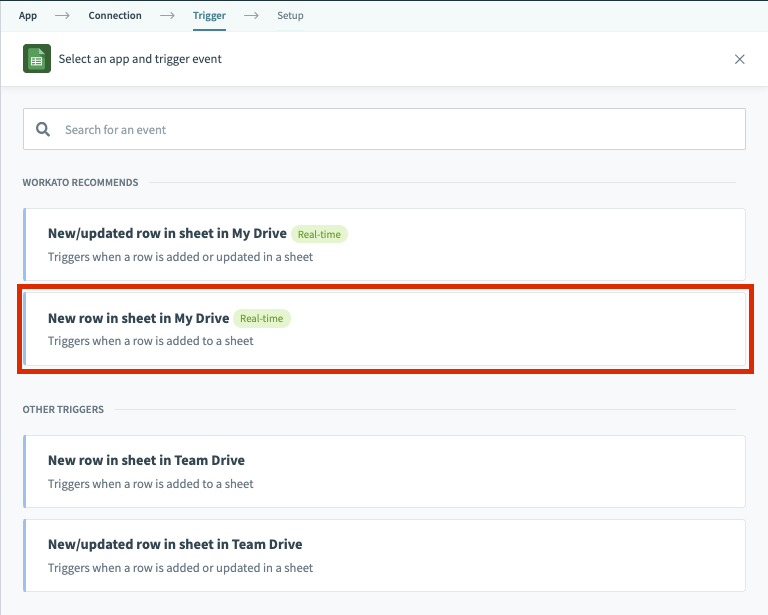This screenshot has width=768, height=615.
Task: Click the Google Sheets app icon
Action: point(37,59)
